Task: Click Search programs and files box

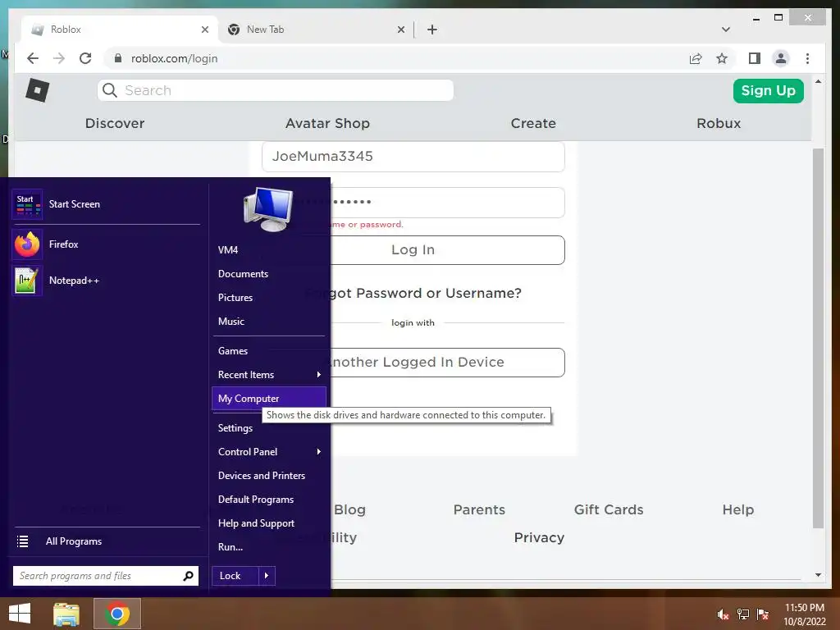Action: click(106, 576)
